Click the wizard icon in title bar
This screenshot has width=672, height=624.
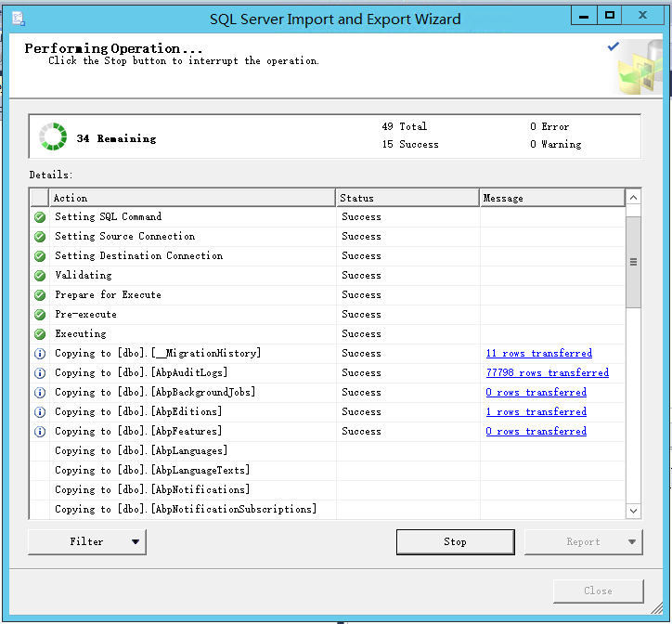click(18, 19)
